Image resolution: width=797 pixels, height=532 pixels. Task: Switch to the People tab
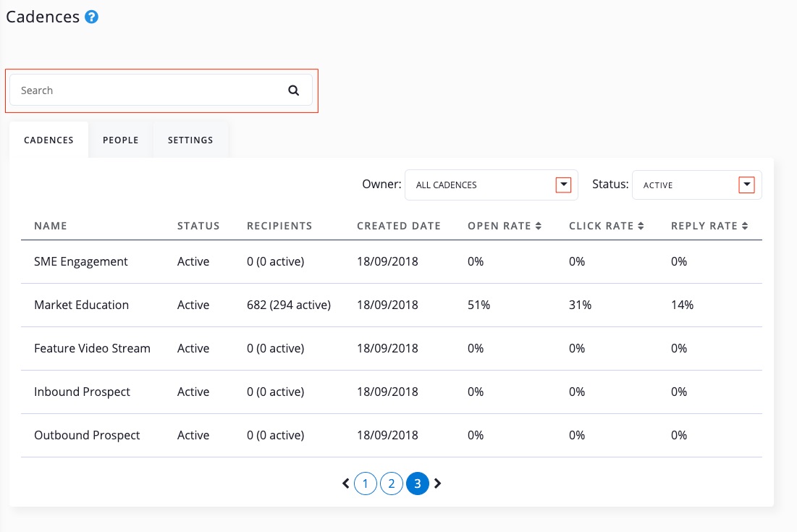pyautogui.click(x=120, y=140)
